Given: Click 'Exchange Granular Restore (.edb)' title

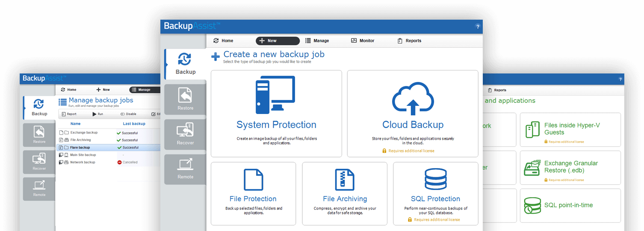Looking at the screenshot, I should [571, 167].
